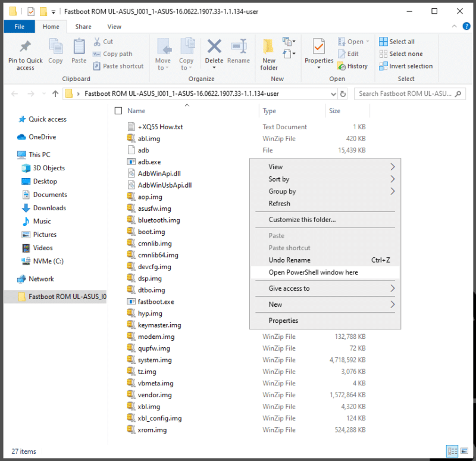Toggle the select all checkbox in header
Viewport: 476px width, 461px height.
[x=118, y=111]
